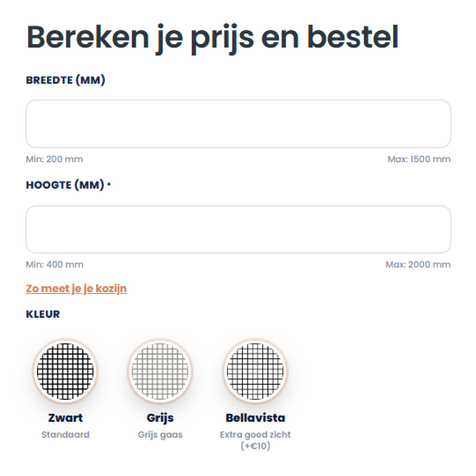The width and height of the screenshot is (476, 476).
Task: Click the 'Min: 200 mm' width hint
Action: point(54,159)
